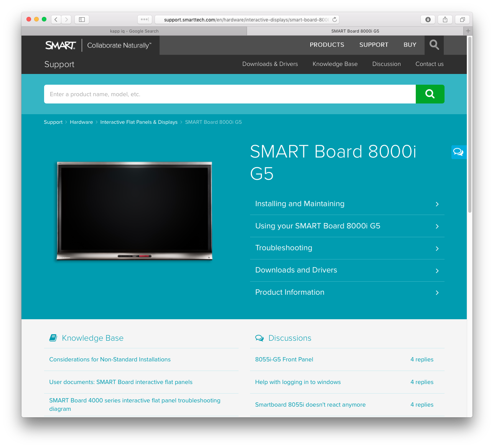Open a new tab with plus button
The height and width of the screenshot is (448, 494).
(x=468, y=31)
